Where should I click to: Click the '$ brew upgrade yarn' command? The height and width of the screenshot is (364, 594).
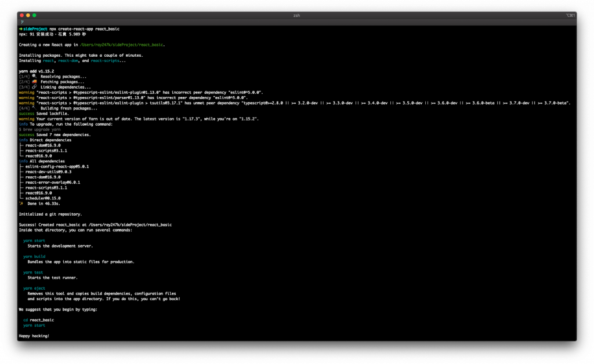(40, 129)
